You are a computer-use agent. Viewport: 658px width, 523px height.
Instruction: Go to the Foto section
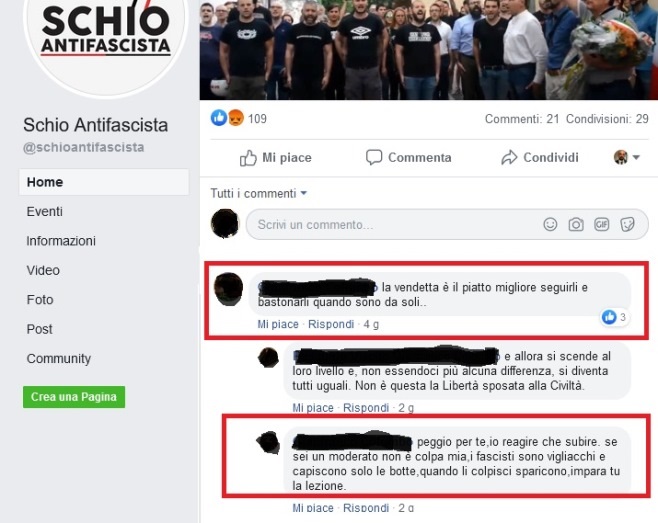click(40, 300)
